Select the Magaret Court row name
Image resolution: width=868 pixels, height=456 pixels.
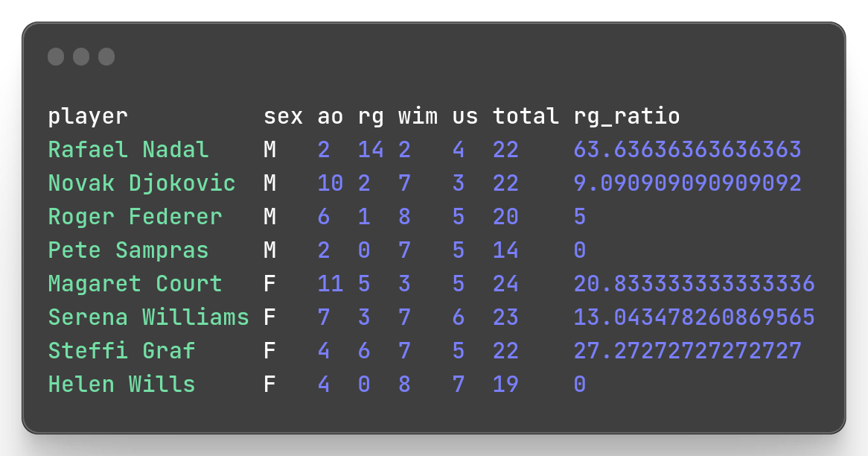coord(135,284)
